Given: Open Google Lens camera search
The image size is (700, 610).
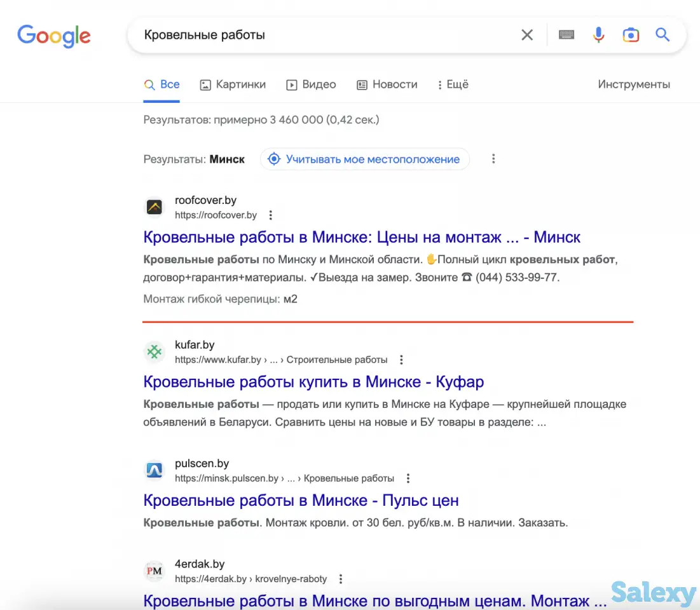Looking at the screenshot, I should click(x=631, y=35).
